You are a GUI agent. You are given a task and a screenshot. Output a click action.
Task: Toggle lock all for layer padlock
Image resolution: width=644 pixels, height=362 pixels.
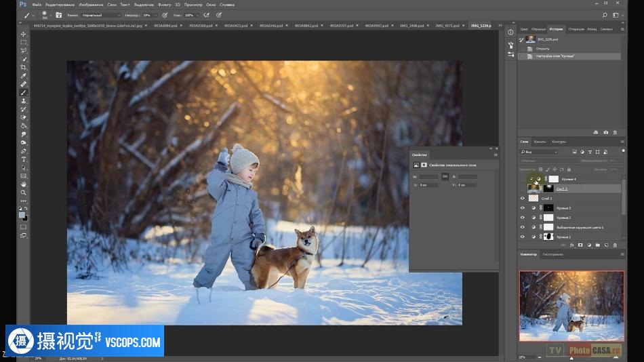[569, 169]
